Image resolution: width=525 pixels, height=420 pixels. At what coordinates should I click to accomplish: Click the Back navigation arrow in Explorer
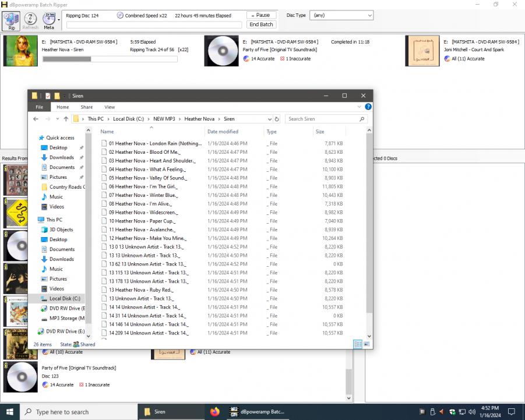click(36, 119)
